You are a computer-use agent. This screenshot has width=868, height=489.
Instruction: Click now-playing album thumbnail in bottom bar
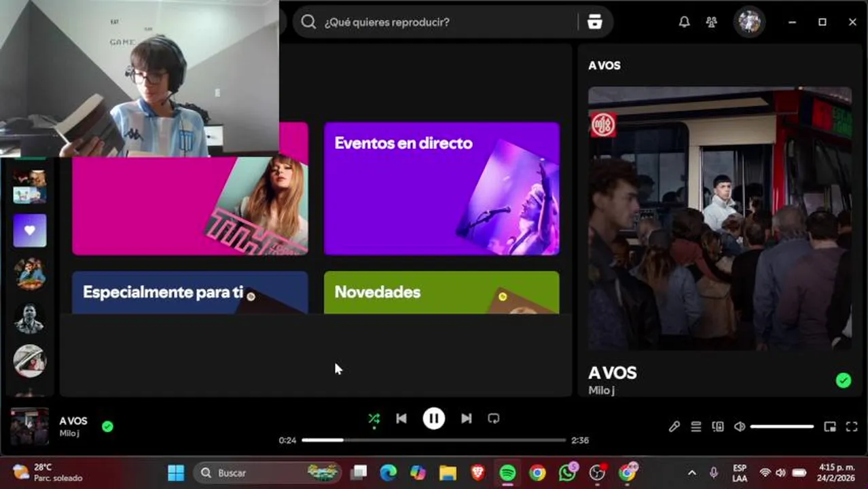click(29, 427)
